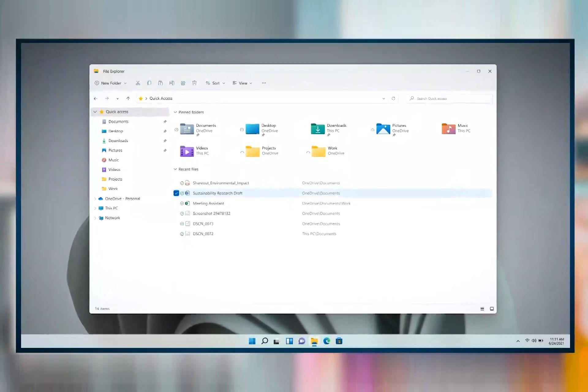588x392 pixels.
Task: Open the three-dot See more menu
Action: point(264,83)
